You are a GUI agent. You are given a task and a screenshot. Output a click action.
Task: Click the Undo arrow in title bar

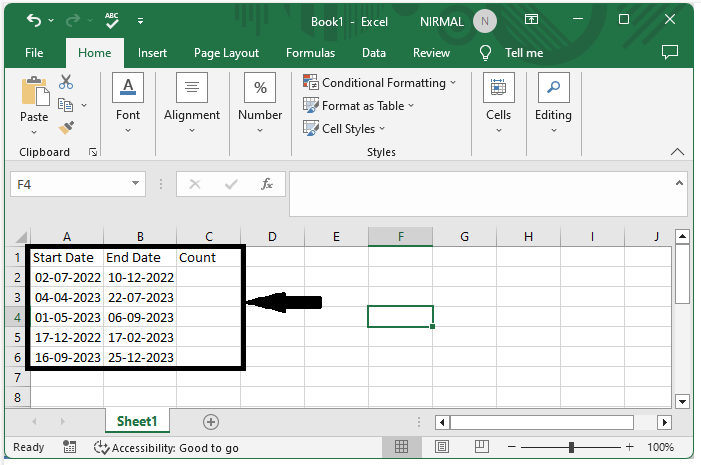pos(34,20)
